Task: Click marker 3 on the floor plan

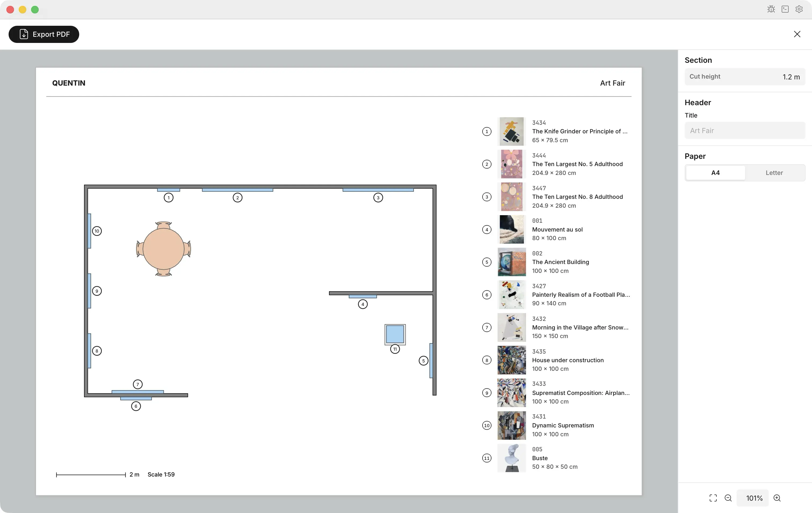Action: [x=378, y=198]
